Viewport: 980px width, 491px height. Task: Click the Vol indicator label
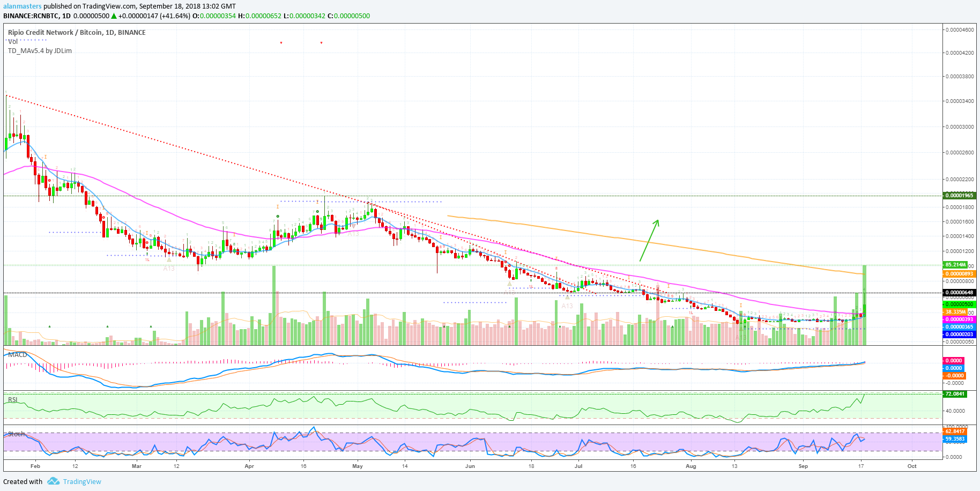pyautogui.click(x=12, y=41)
